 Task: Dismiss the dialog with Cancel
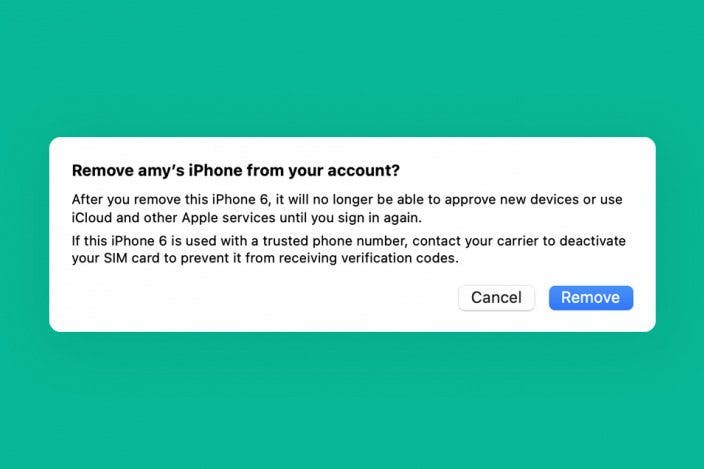tap(496, 298)
